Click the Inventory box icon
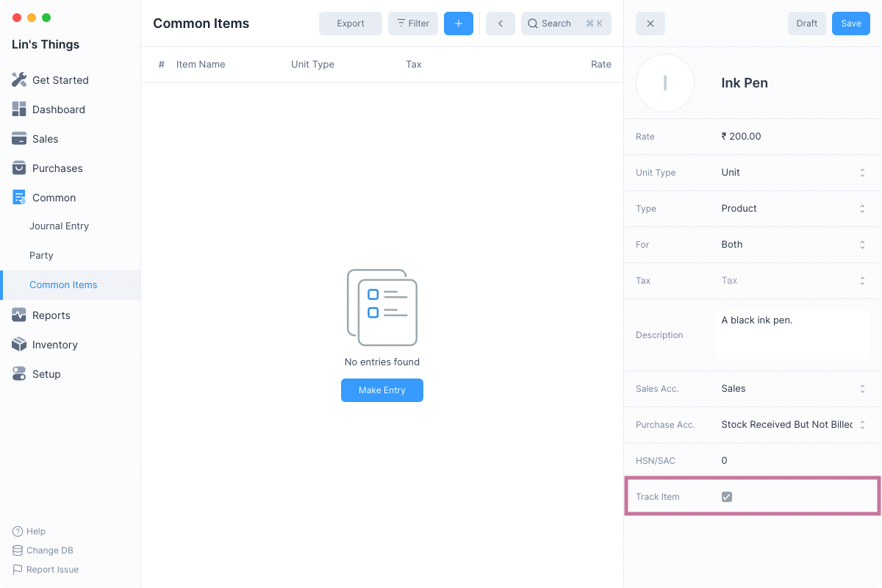The height and width of the screenshot is (588, 882). pos(19,345)
